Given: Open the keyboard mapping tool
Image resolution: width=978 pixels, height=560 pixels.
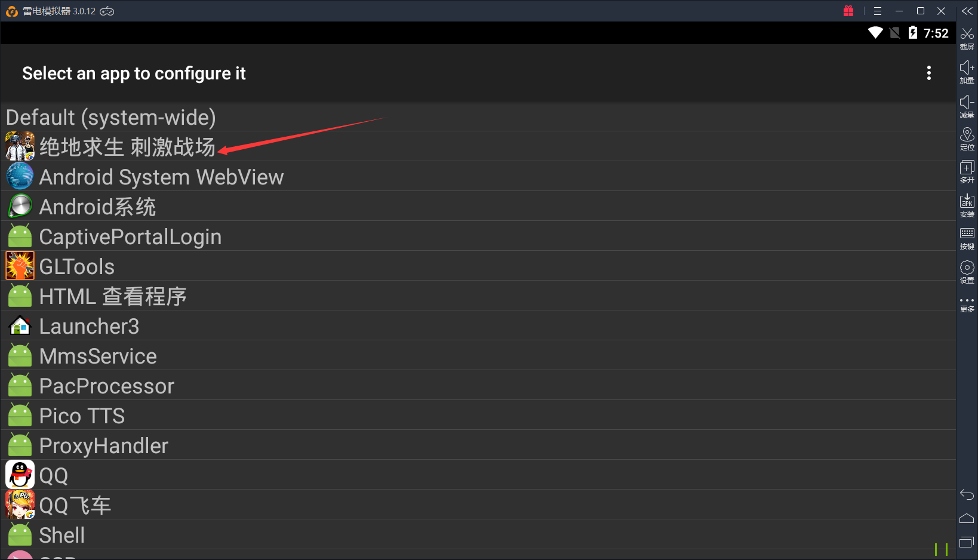Looking at the screenshot, I should point(967,237).
